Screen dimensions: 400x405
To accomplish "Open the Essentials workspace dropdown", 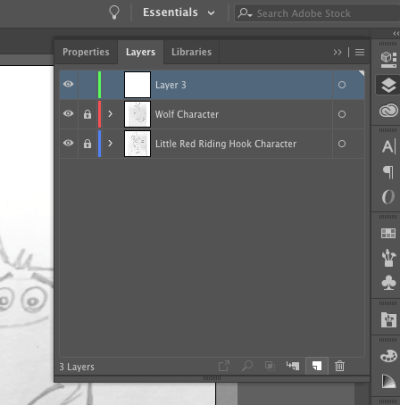I will pyautogui.click(x=179, y=13).
